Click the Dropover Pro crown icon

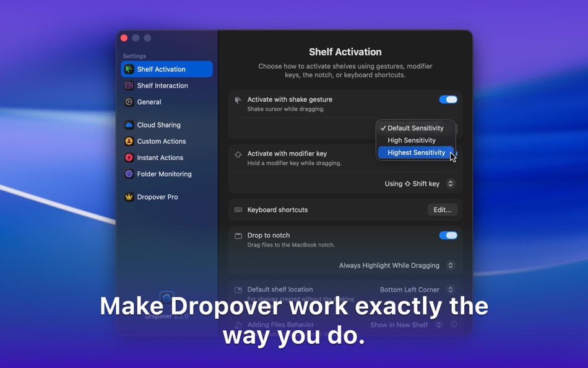click(x=128, y=196)
